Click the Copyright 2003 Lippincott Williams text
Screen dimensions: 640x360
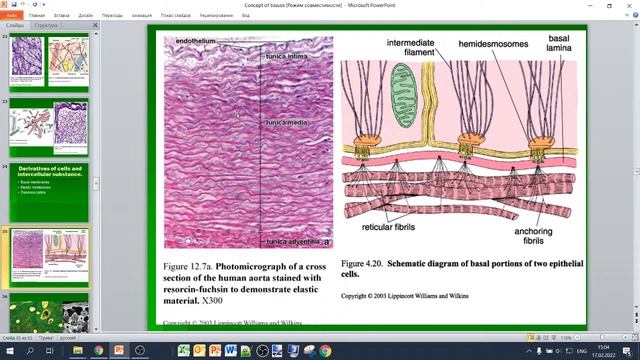click(404, 296)
